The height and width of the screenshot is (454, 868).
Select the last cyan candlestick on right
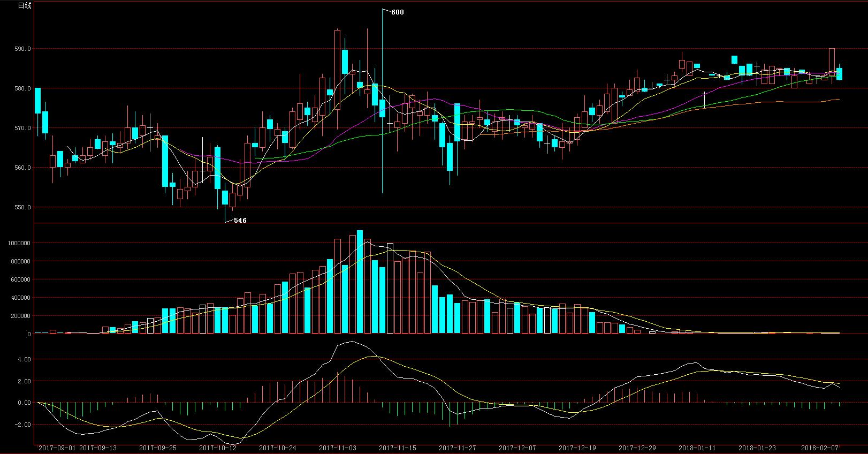point(840,74)
